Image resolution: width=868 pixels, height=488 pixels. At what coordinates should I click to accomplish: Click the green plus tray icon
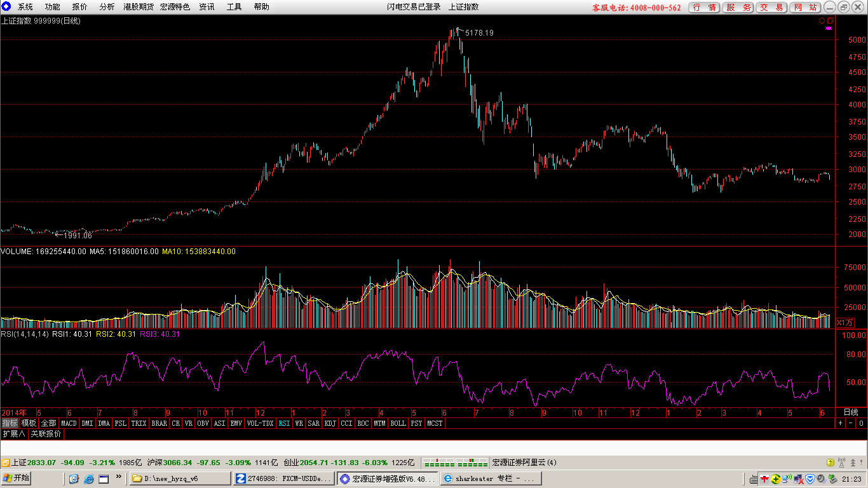(x=776, y=479)
